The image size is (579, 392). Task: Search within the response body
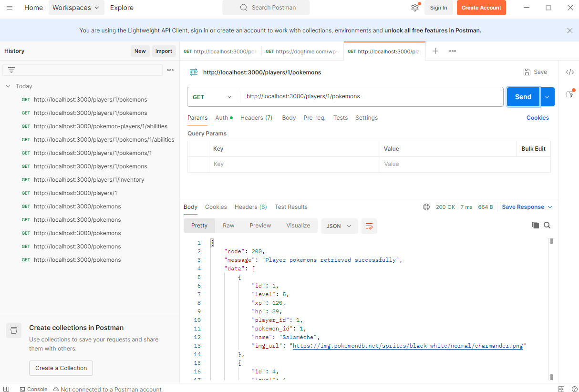click(x=547, y=225)
